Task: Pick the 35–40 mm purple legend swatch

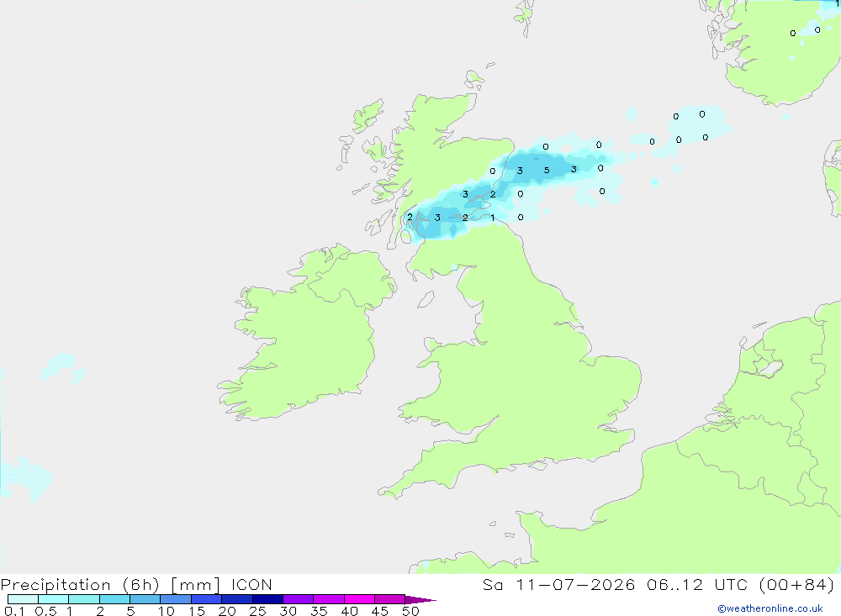Action: click(329, 599)
